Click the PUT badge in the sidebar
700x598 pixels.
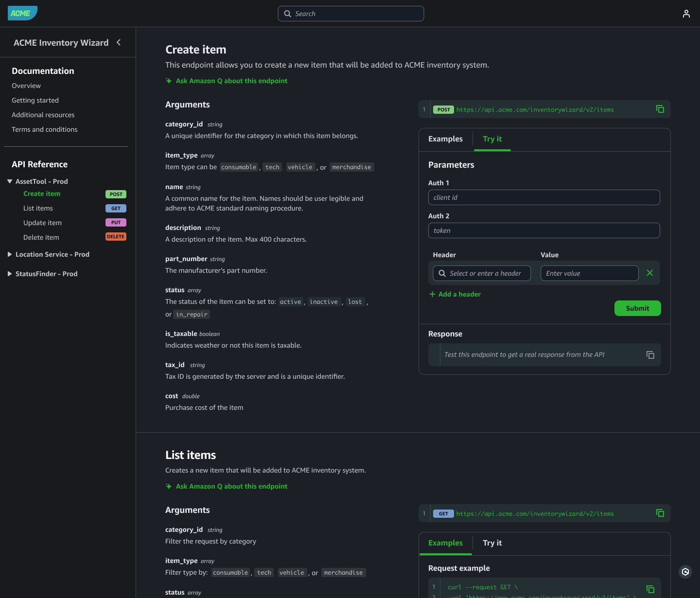pos(116,222)
